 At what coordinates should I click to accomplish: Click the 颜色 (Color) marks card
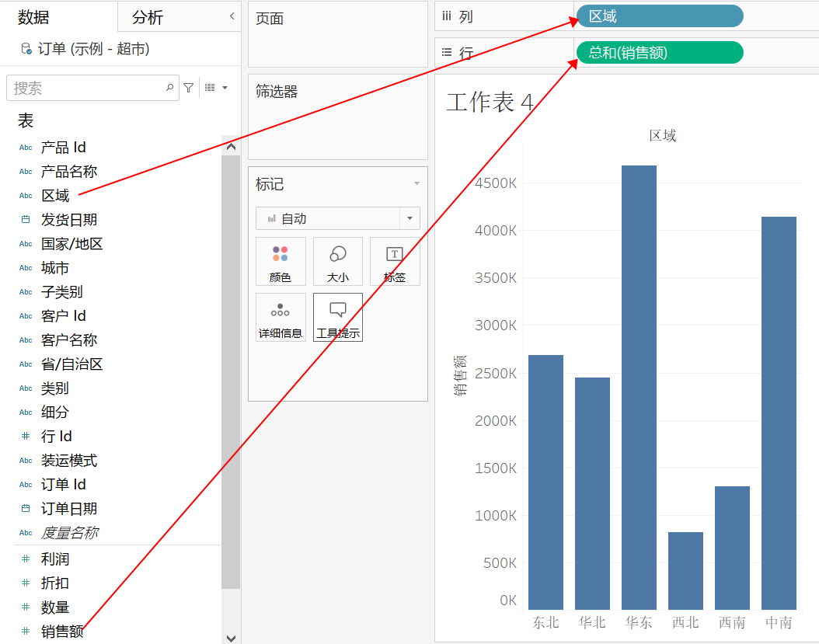click(281, 261)
